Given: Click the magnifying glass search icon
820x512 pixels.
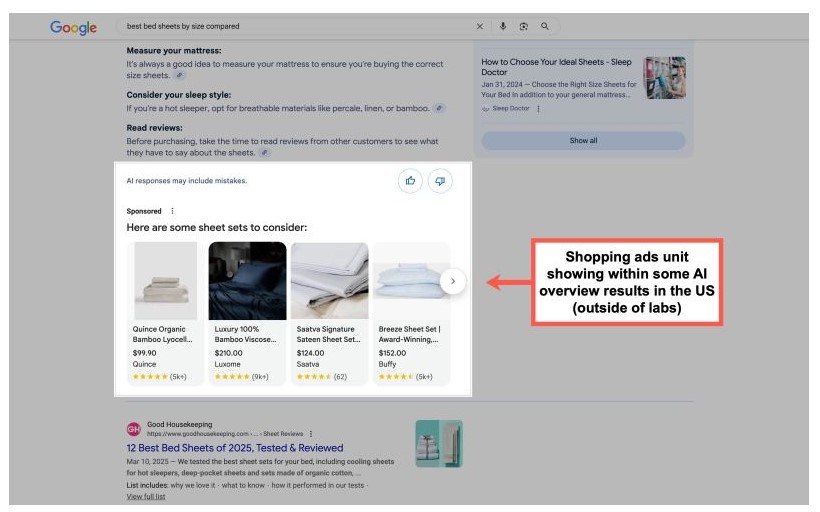Looking at the screenshot, I should [545, 26].
